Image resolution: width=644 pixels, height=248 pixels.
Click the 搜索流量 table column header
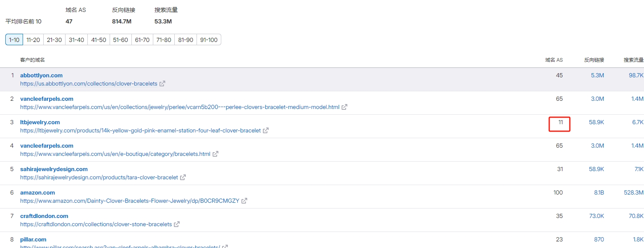click(634, 60)
